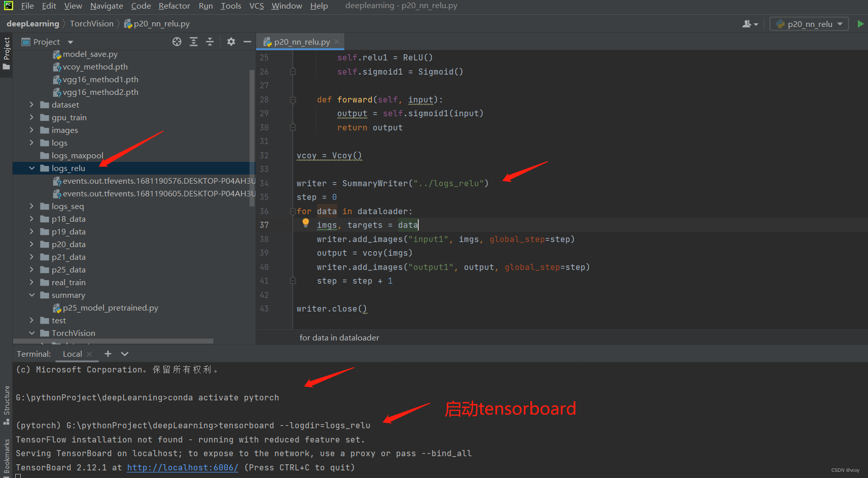Image resolution: width=868 pixels, height=478 pixels.
Task: Open the View menu
Action: pyautogui.click(x=73, y=6)
